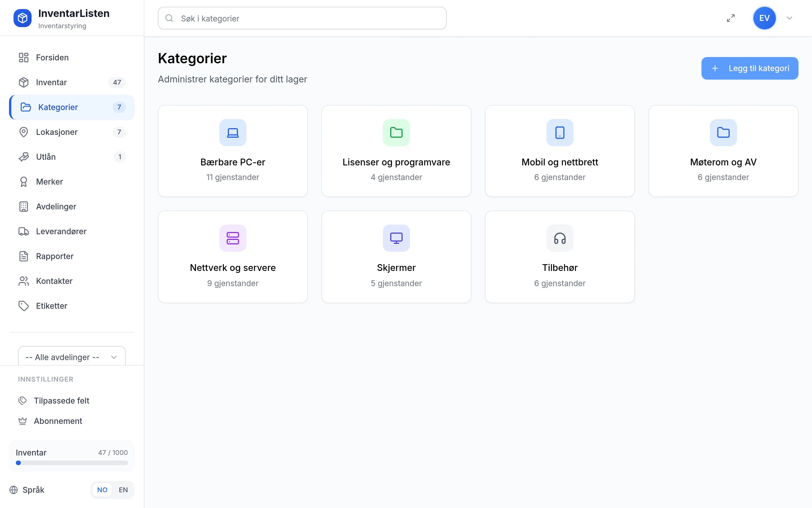Click the Abonnement crown icon
Screen dimensions: 812x508
tap(23, 421)
